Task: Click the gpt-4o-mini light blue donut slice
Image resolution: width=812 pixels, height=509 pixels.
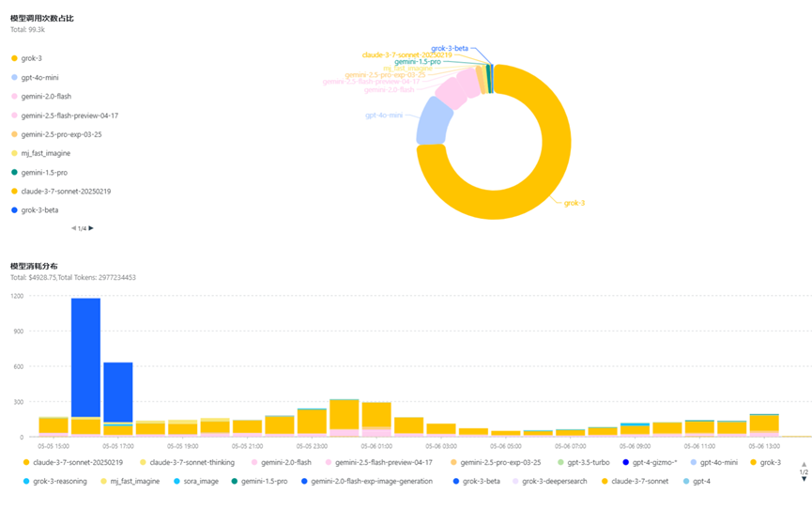Action: tap(434, 121)
